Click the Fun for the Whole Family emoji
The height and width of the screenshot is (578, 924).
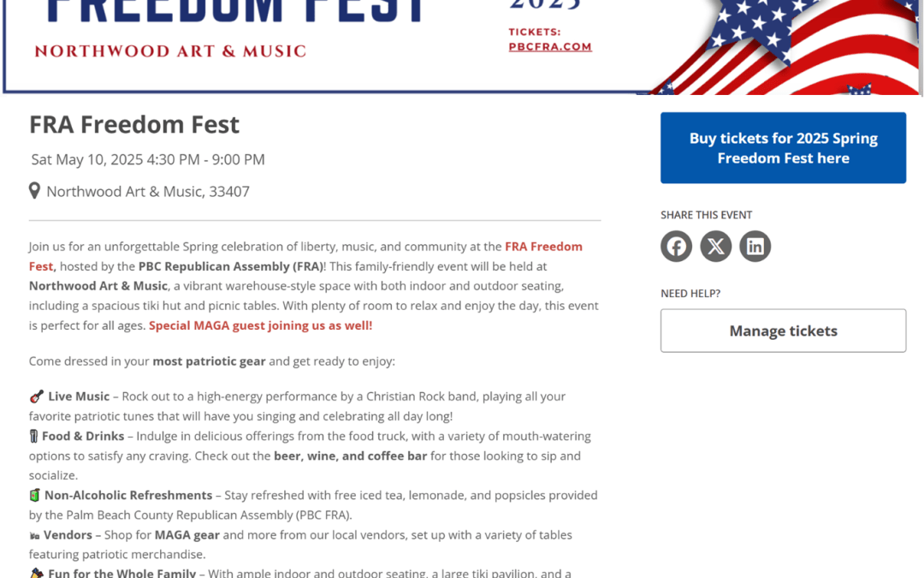pos(37,573)
